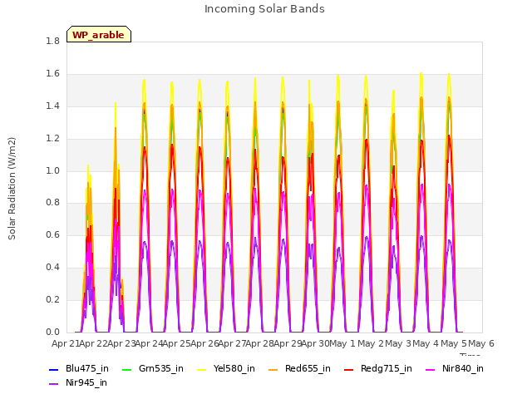Click the 0.0 y-axis tick label
This screenshot has width=532, height=399.
point(53,332)
